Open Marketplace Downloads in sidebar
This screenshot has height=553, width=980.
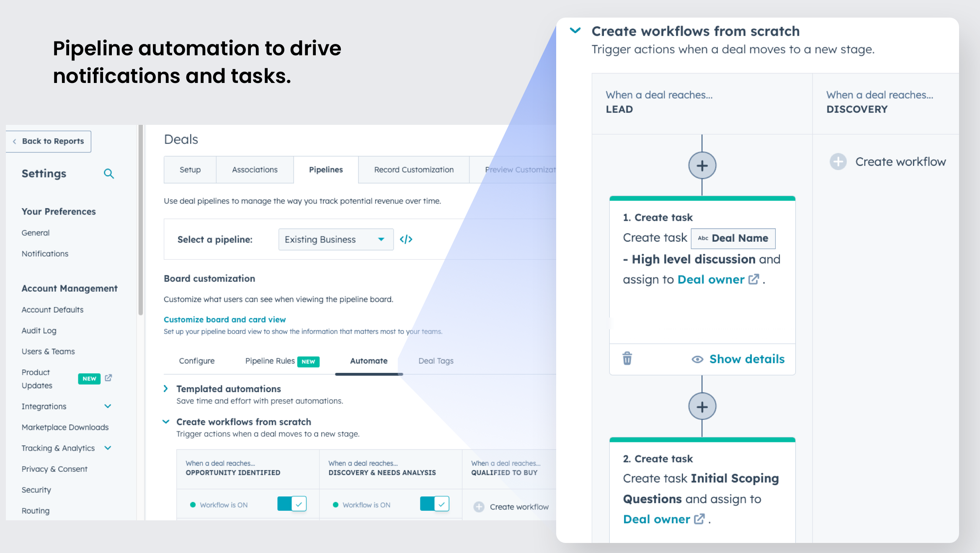point(65,427)
